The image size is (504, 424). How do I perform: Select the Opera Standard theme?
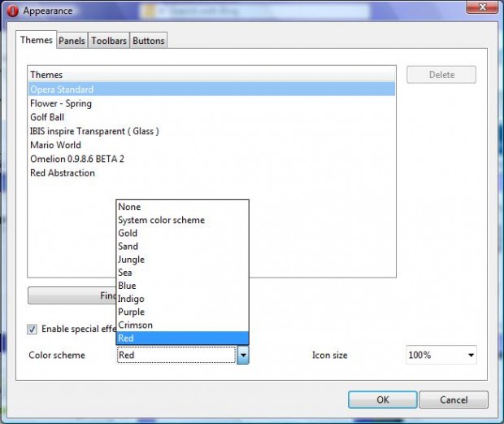pos(211,89)
